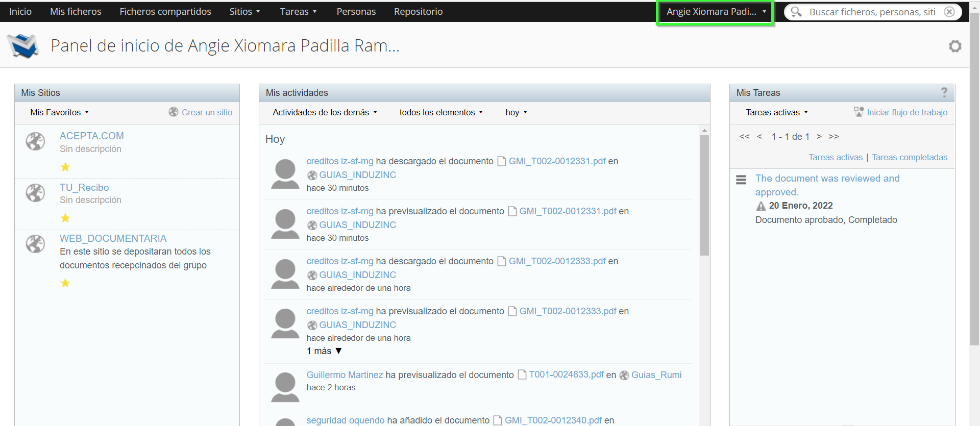Expand the Mis Favoritos filter

(x=60, y=112)
